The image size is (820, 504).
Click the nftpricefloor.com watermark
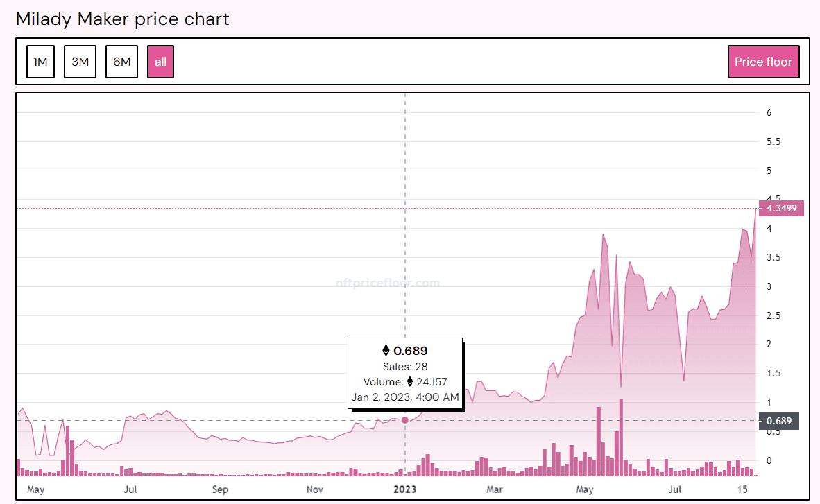click(x=387, y=283)
